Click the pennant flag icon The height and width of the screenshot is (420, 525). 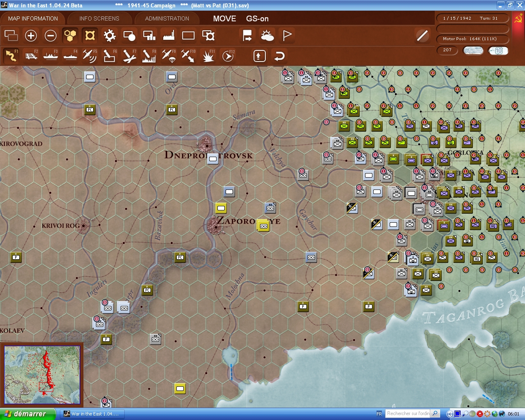pos(287,36)
